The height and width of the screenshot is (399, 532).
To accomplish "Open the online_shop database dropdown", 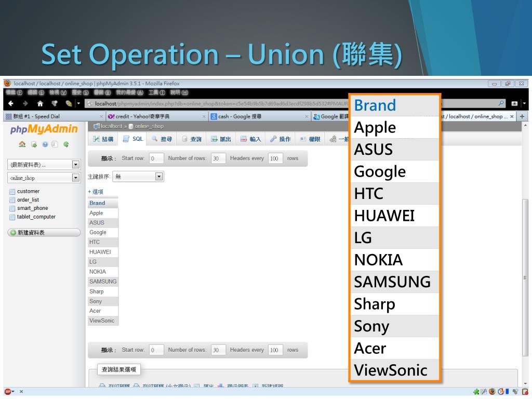I will (76, 178).
